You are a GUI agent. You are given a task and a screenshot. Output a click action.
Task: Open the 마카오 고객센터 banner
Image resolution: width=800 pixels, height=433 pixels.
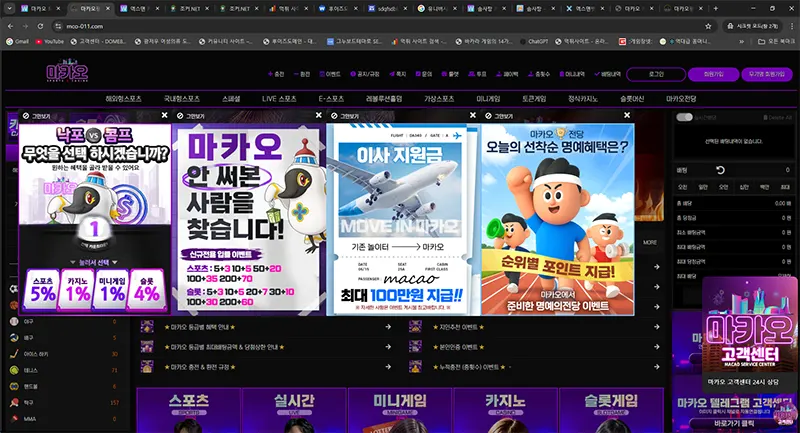point(749,334)
